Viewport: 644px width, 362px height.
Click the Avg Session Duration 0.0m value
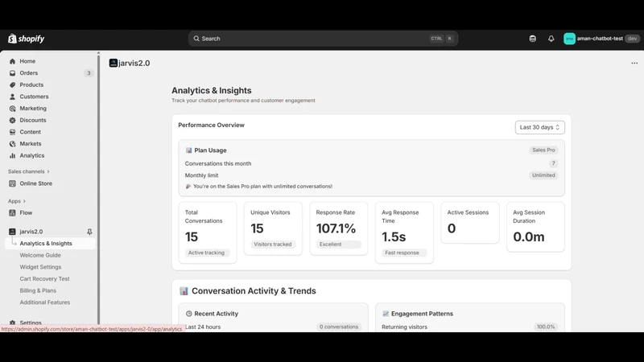[x=529, y=237]
